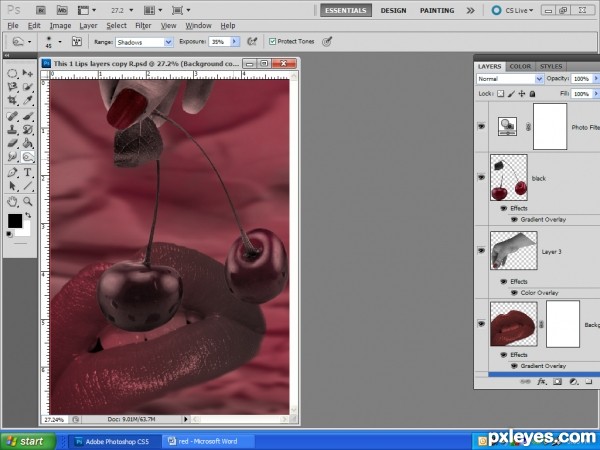
Task: Toggle the Brush panel button in options bar
Action: 77,41
